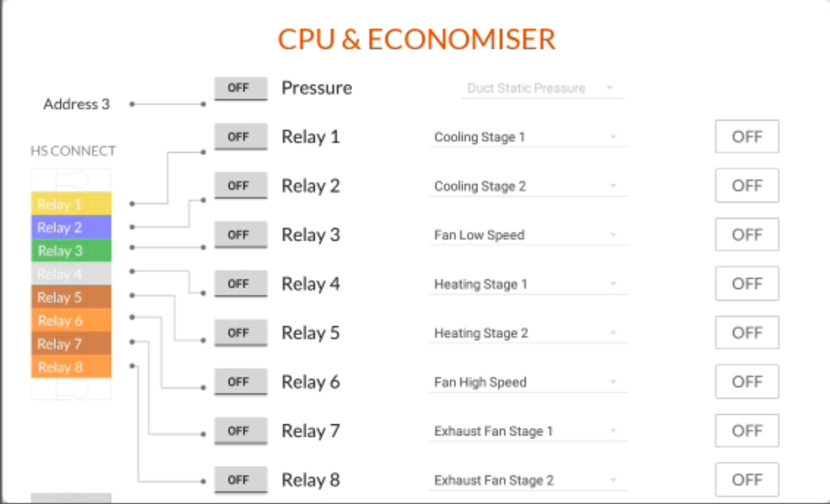Open the Duct Static Pressure dropdown
The image size is (830, 504).
coord(542,88)
